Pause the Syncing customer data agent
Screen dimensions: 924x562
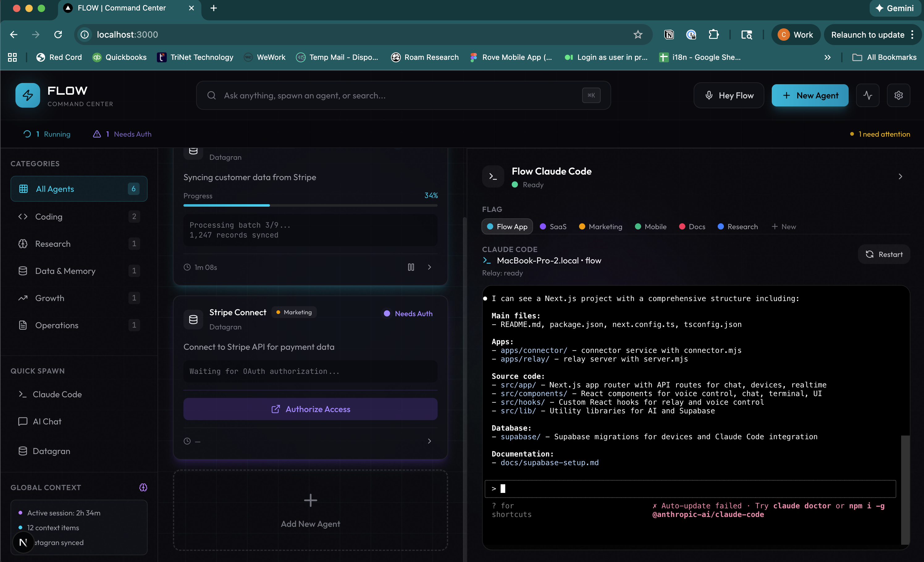click(x=411, y=267)
